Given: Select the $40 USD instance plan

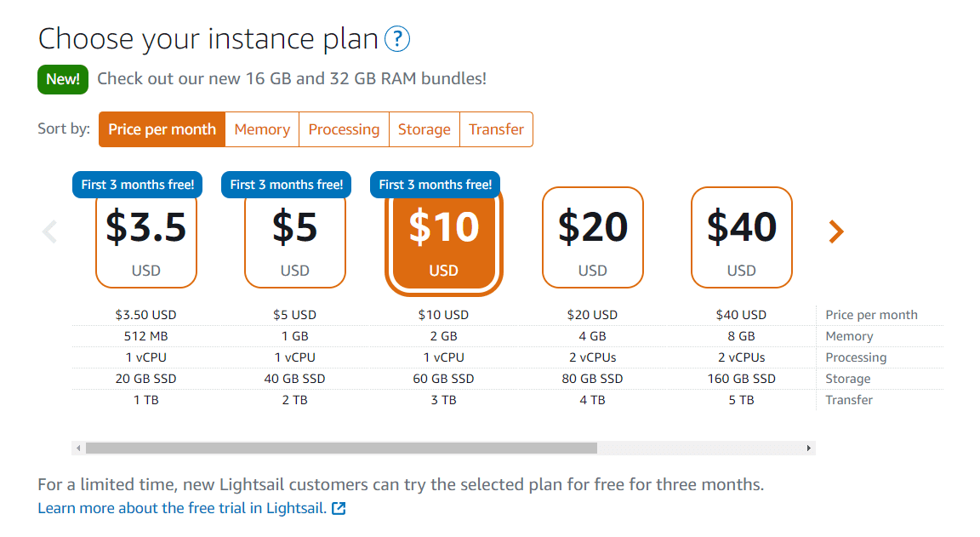Looking at the screenshot, I should click(x=741, y=237).
